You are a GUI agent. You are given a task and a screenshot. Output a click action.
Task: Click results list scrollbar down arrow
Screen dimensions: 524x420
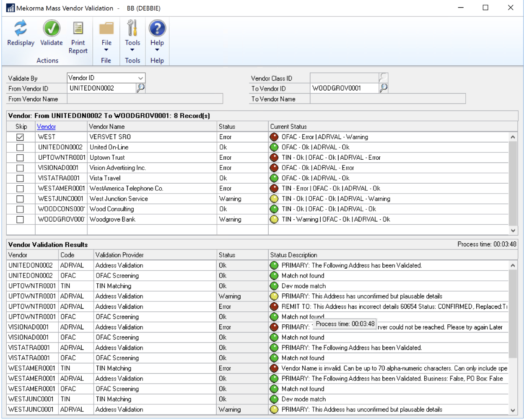(x=513, y=410)
